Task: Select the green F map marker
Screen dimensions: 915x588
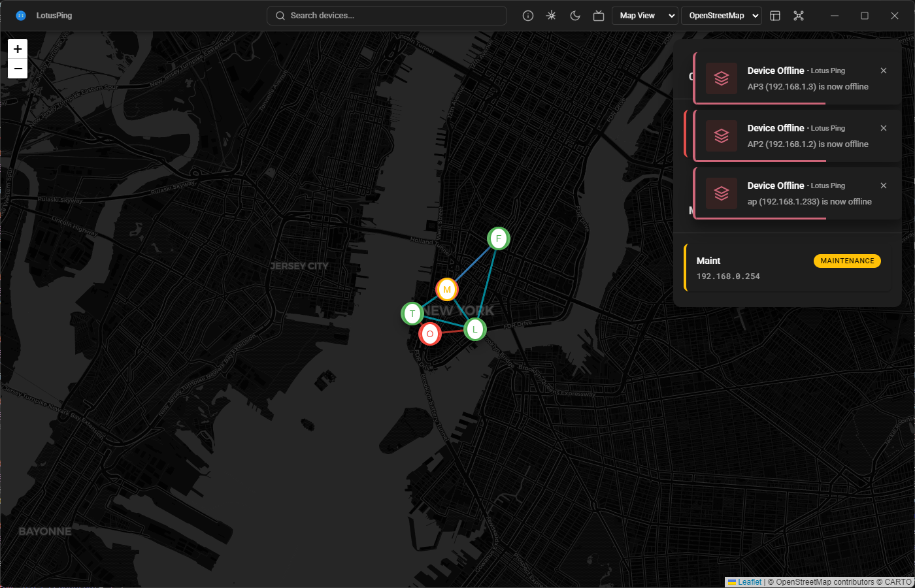Action: (x=499, y=238)
